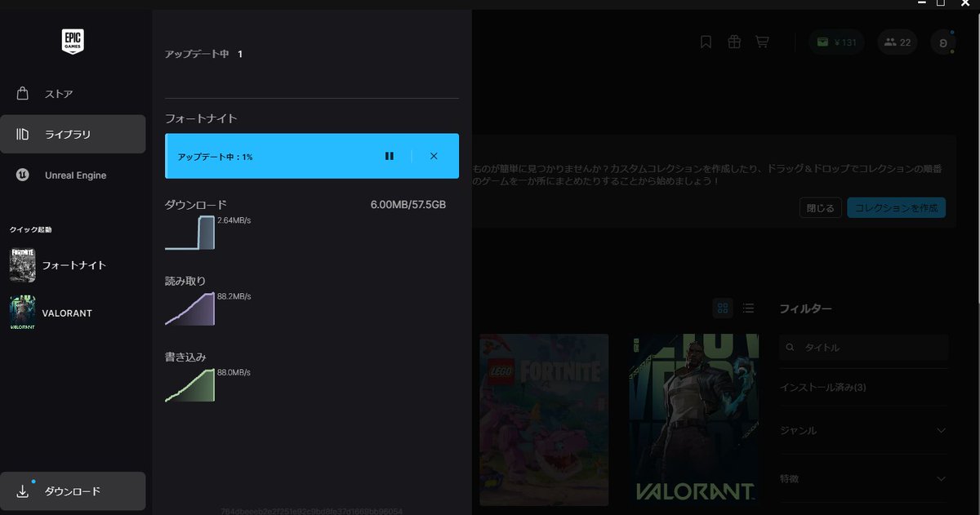Select インストール済み(3) filter

(x=823, y=387)
